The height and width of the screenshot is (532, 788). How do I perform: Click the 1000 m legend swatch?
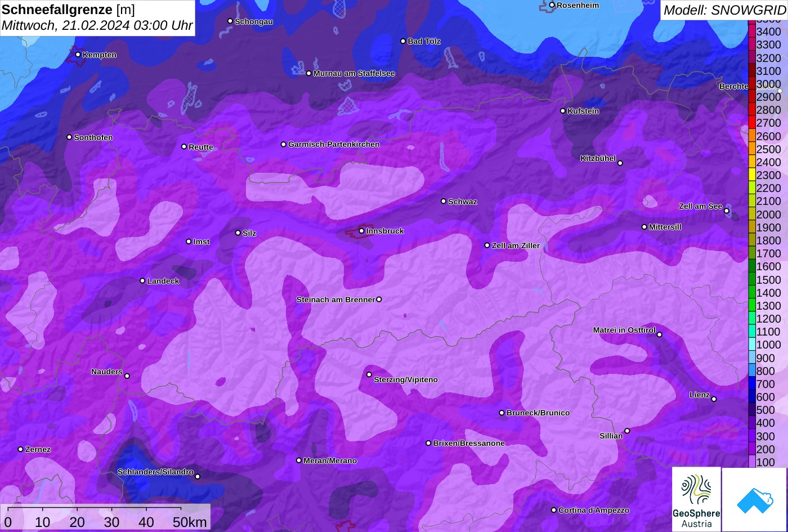[751, 345]
